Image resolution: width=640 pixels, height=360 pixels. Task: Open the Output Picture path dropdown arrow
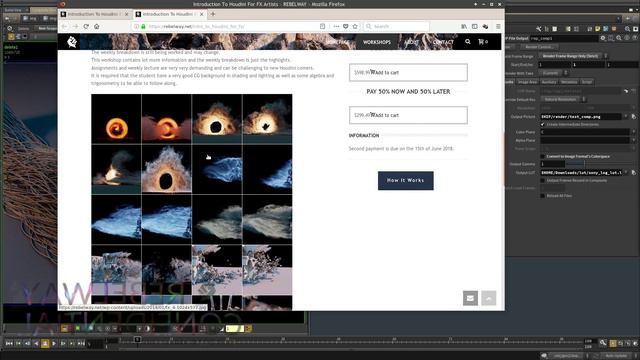pyautogui.click(x=626, y=116)
